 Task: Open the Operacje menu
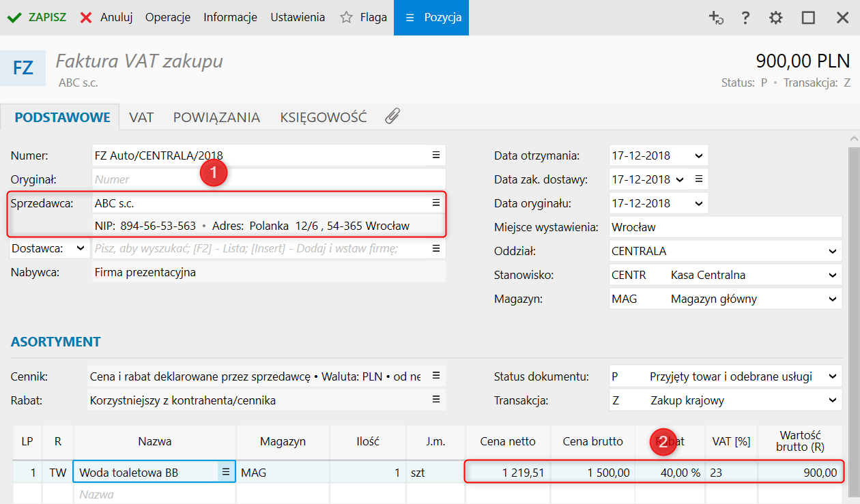point(167,18)
